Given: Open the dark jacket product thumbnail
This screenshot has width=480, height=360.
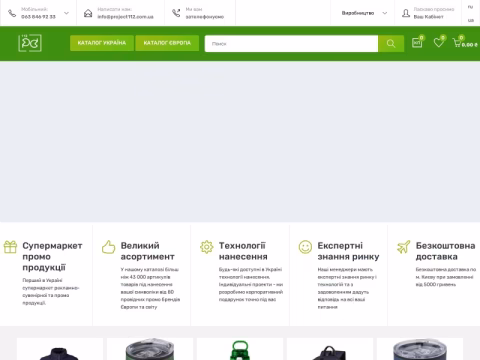Looking at the screenshot, I should [x=60, y=349].
